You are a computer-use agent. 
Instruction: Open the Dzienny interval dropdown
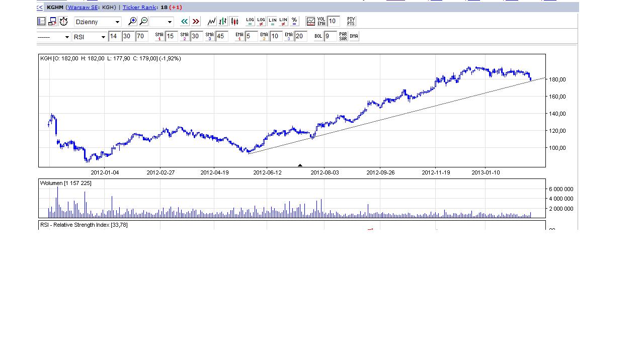coord(98,22)
